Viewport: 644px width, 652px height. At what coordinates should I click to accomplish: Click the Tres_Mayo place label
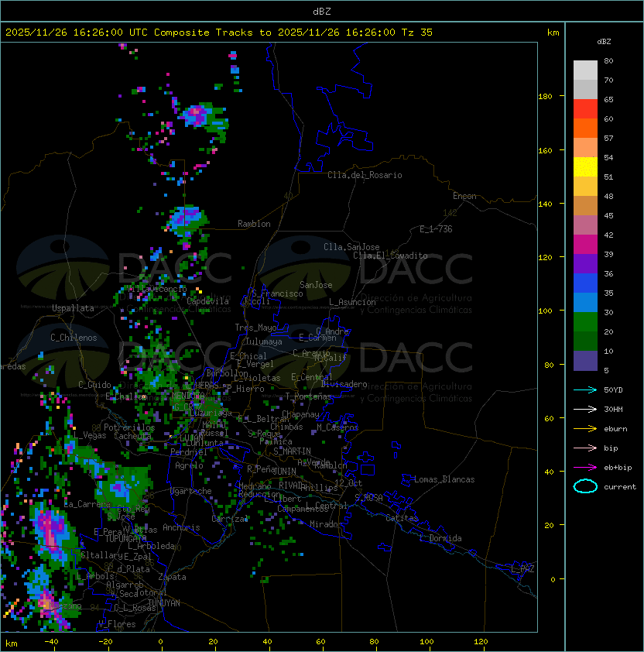(255, 328)
